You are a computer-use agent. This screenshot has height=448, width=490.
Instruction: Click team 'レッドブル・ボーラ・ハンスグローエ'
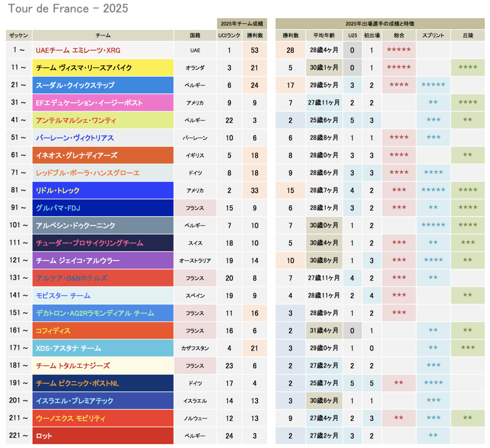coord(103,173)
